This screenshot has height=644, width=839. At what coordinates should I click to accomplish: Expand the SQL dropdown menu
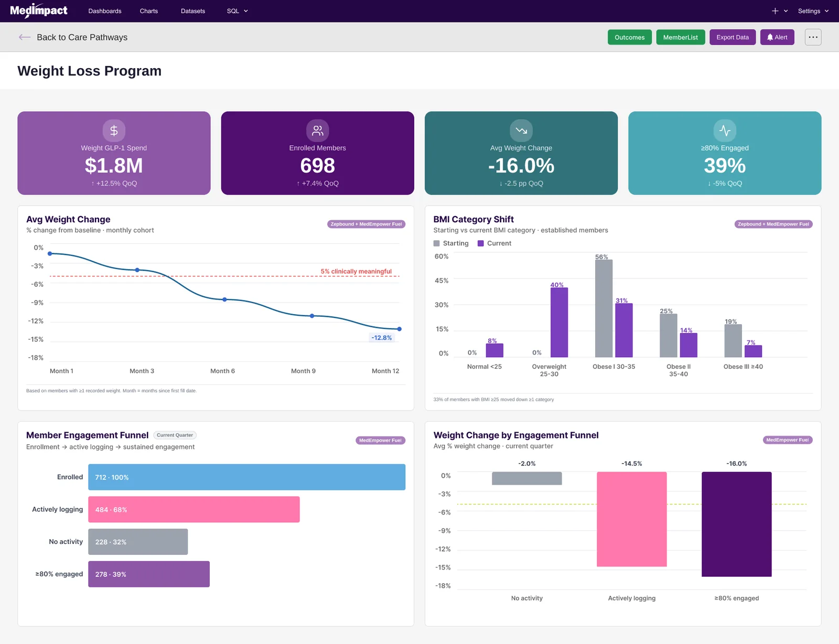(237, 11)
